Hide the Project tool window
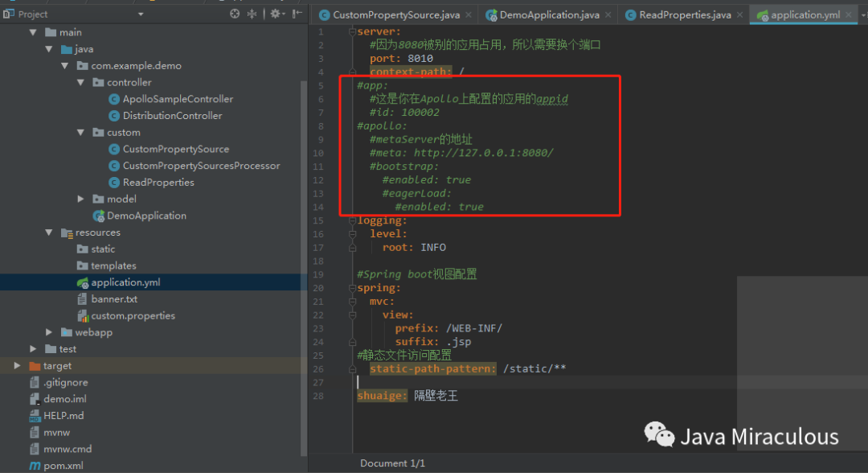This screenshot has width=868, height=473. (297, 14)
